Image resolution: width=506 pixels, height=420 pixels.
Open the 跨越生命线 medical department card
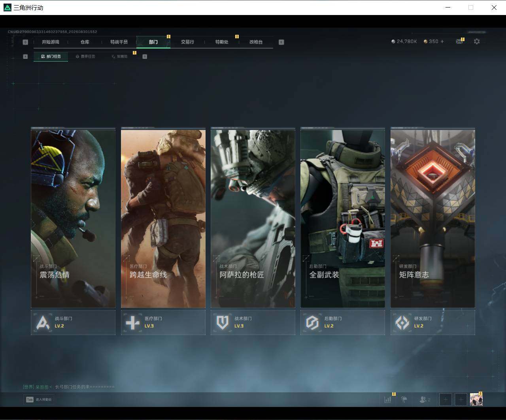coord(163,218)
